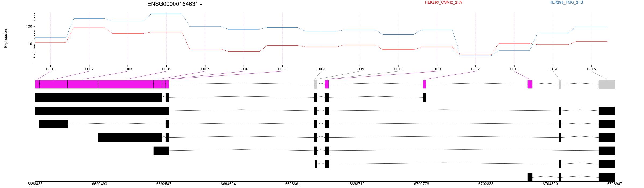This screenshot has width=644, height=188.
Task: Select the HEK293_OSMI2_2hA legend label
Action: click(443, 3)
